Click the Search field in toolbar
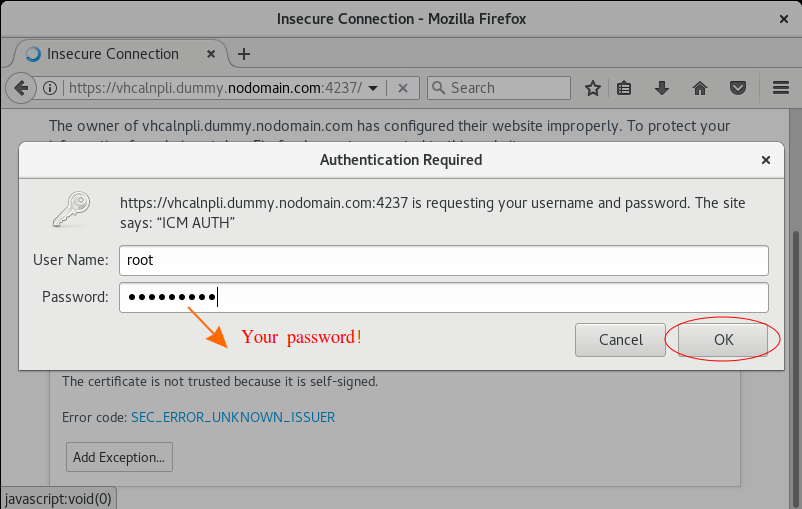The image size is (802, 509). 499,88
